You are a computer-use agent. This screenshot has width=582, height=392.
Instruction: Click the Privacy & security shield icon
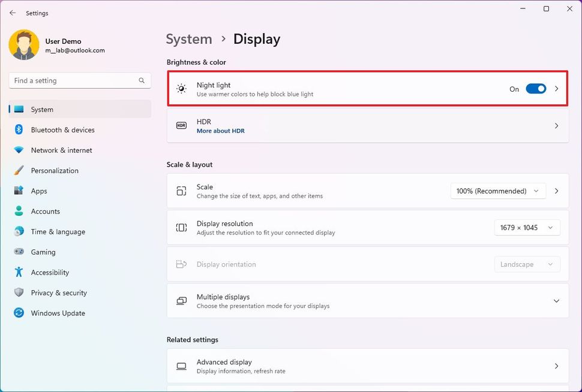[19, 293]
